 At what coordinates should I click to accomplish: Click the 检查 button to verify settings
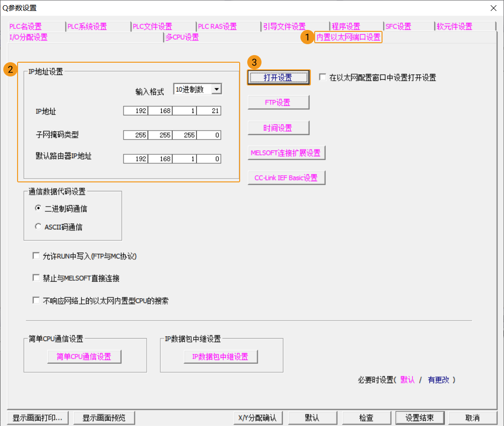click(366, 417)
